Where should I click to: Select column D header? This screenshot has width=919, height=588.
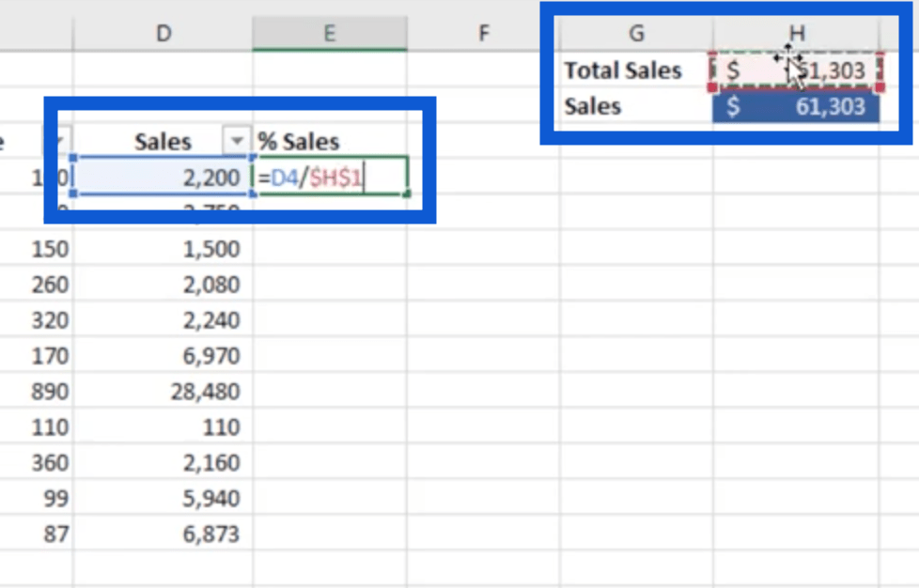[164, 34]
